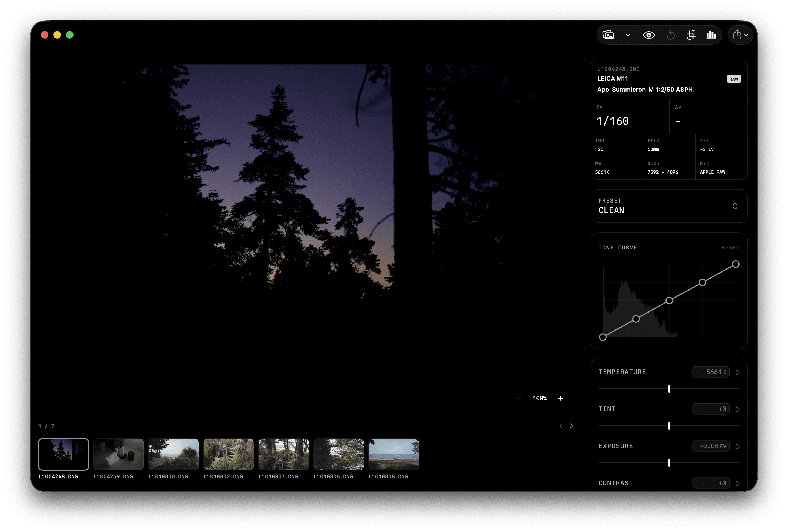Click the 50mm focal length value
This screenshot has height=532, width=788.
click(653, 149)
